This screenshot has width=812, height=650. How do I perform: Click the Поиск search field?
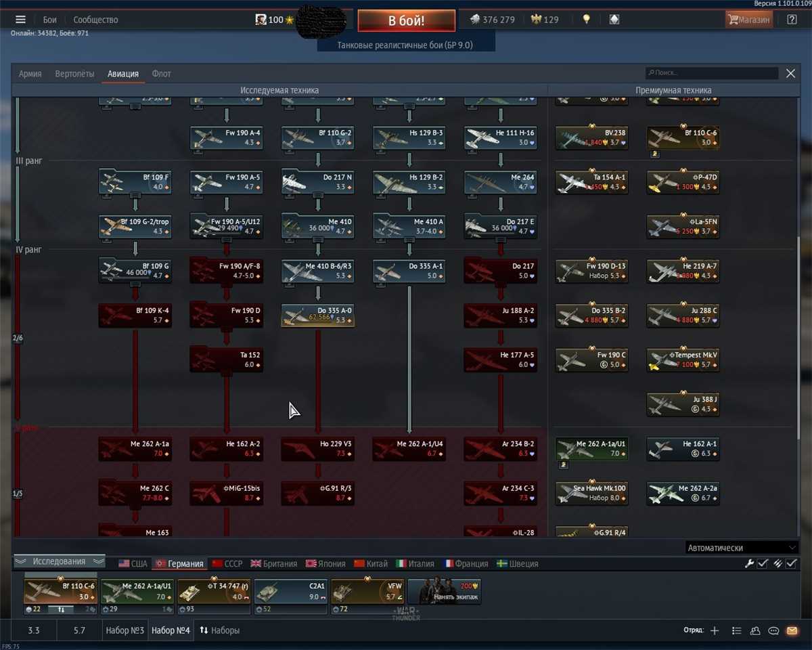(x=712, y=73)
